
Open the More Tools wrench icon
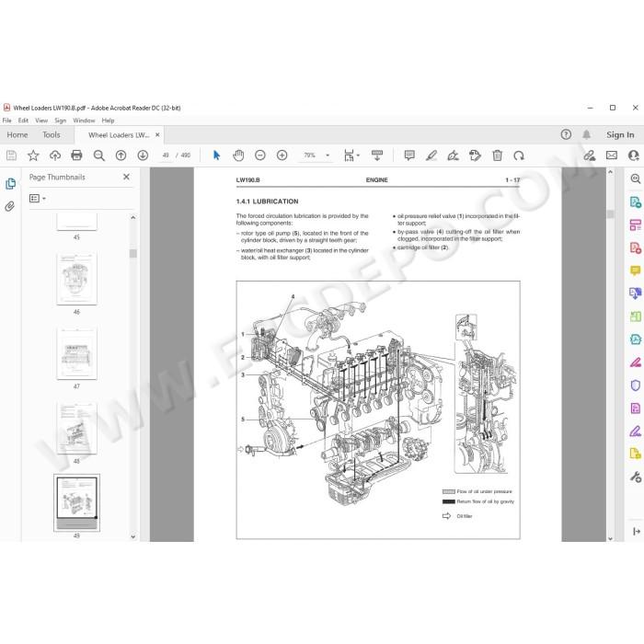pos(636,477)
